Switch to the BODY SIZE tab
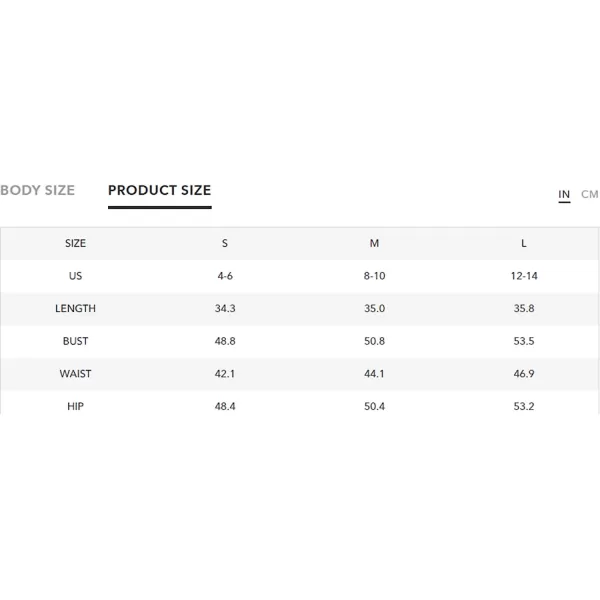600x600 pixels. tap(38, 190)
